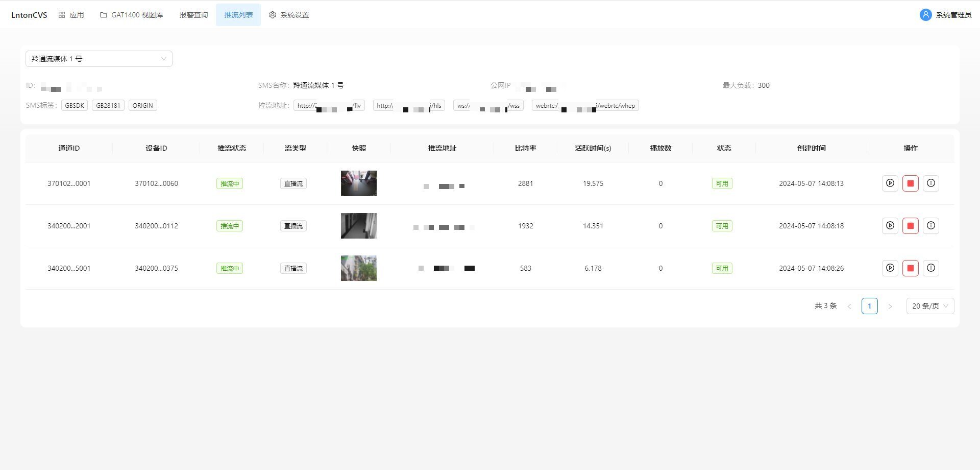Select page 1 in pagination
Viewport: 980px width, 470px height.
click(870, 306)
